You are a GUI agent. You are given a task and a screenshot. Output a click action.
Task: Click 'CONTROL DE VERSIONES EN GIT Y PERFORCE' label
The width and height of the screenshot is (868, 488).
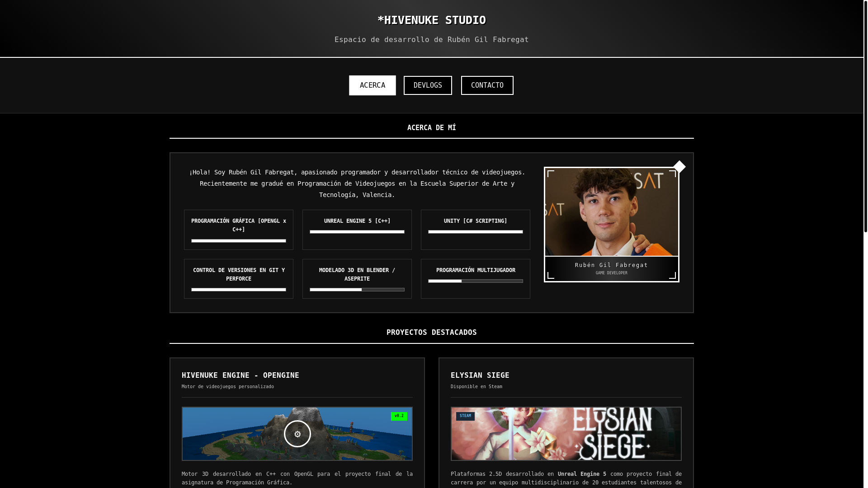[x=239, y=274]
